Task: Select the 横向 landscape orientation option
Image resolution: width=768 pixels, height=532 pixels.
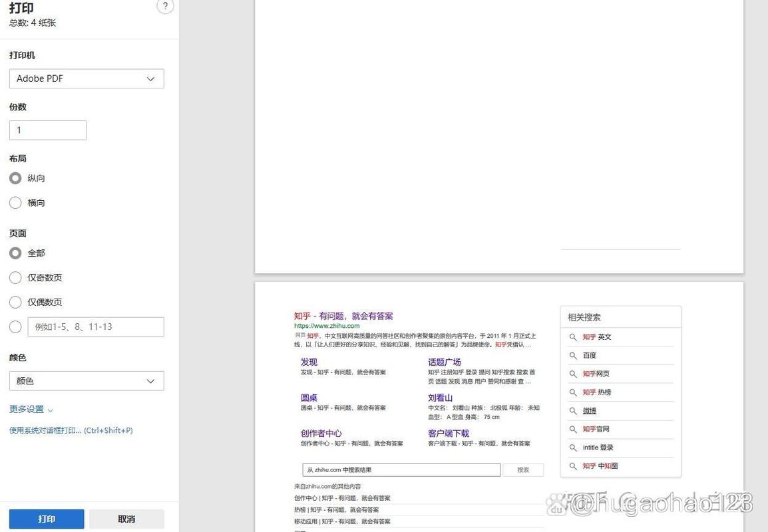Action: click(x=15, y=202)
